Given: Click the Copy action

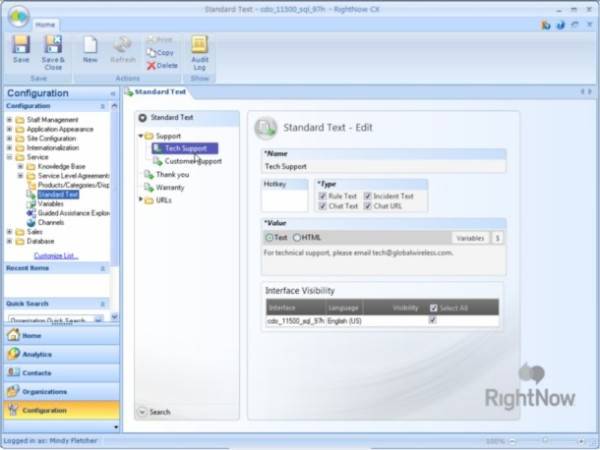Looking at the screenshot, I should point(160,53).
